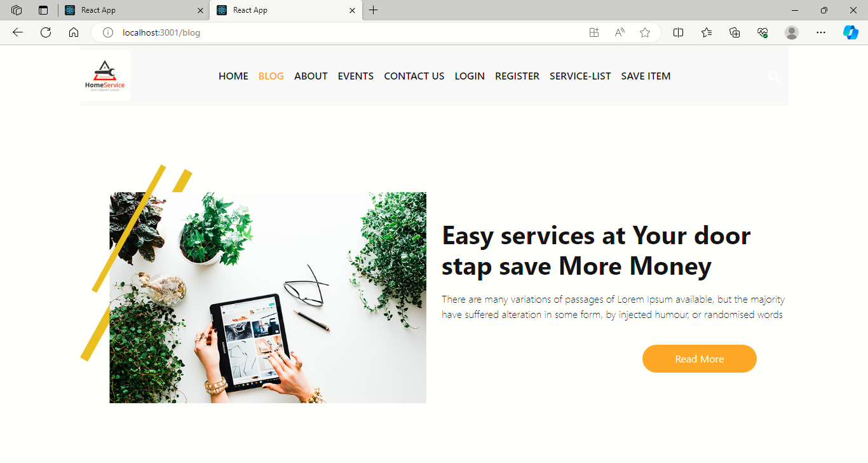This screenshot has height=463, width=868.
Task: Open the SERVICE-LIST menu item
Action: pos(580,76)
